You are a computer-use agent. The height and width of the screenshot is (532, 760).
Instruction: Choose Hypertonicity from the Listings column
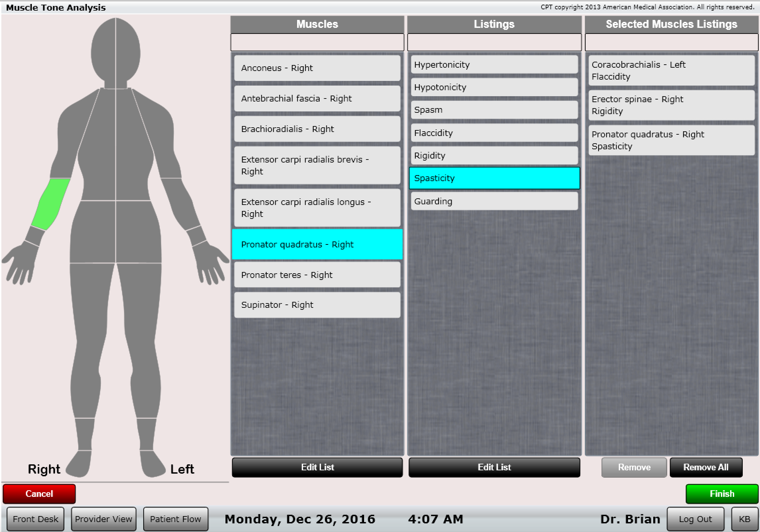(x=494, y=65)
